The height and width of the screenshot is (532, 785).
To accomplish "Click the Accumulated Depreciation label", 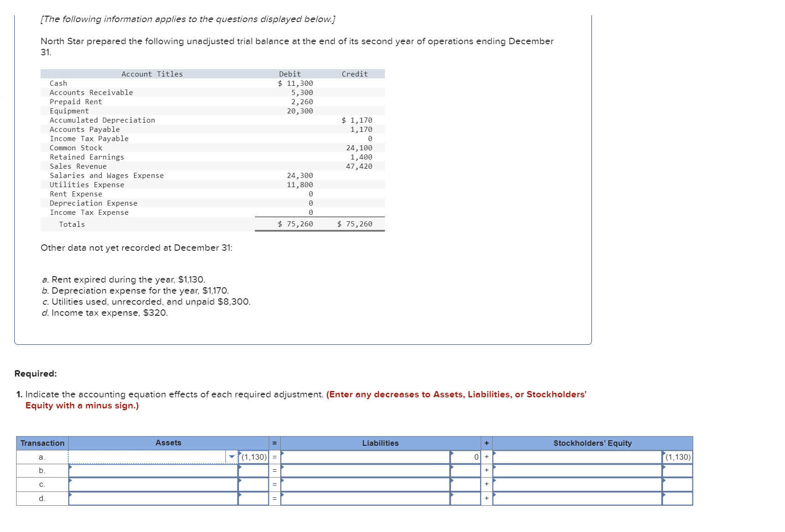I will pos(102,120).
